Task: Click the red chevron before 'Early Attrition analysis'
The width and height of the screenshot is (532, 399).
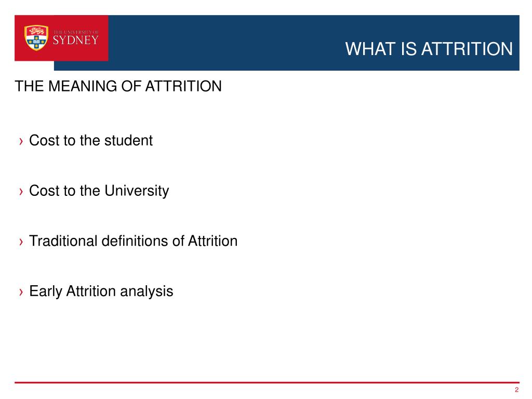Action: pyautogui.click(x=21, y=292)
